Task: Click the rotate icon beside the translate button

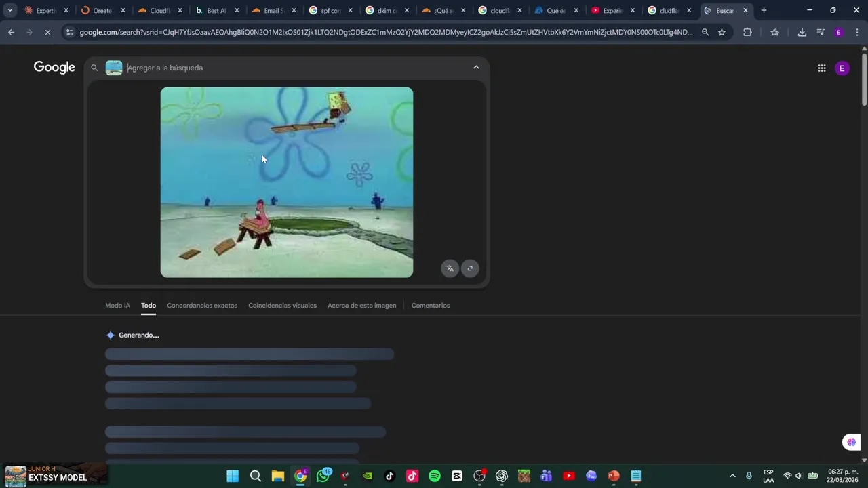Action: tap(470, 268)
